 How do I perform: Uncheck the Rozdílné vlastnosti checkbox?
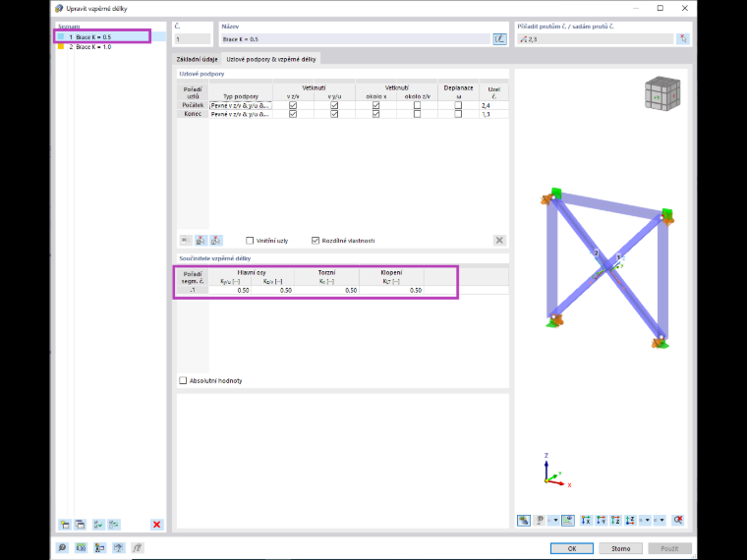(x=316, y=241)
